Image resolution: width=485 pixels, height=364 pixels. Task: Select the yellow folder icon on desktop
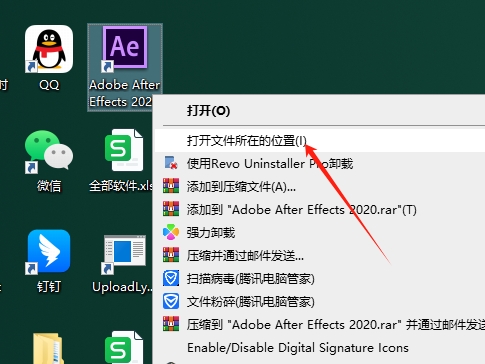coord(48,348)
